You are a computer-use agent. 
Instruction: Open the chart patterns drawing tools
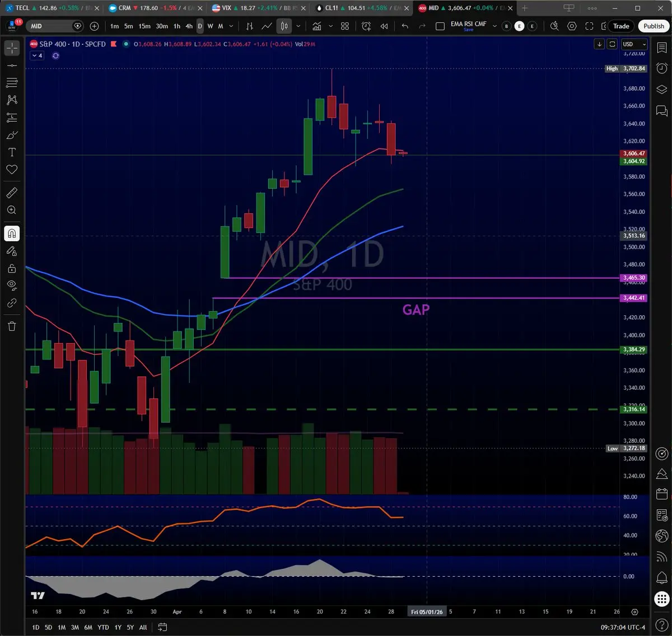pos(12,100)
